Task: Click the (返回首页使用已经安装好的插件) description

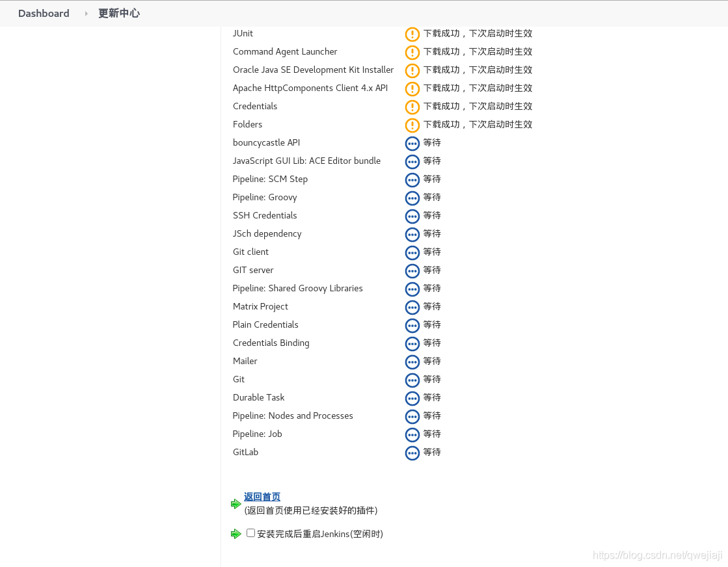Action: click(310, 510)
